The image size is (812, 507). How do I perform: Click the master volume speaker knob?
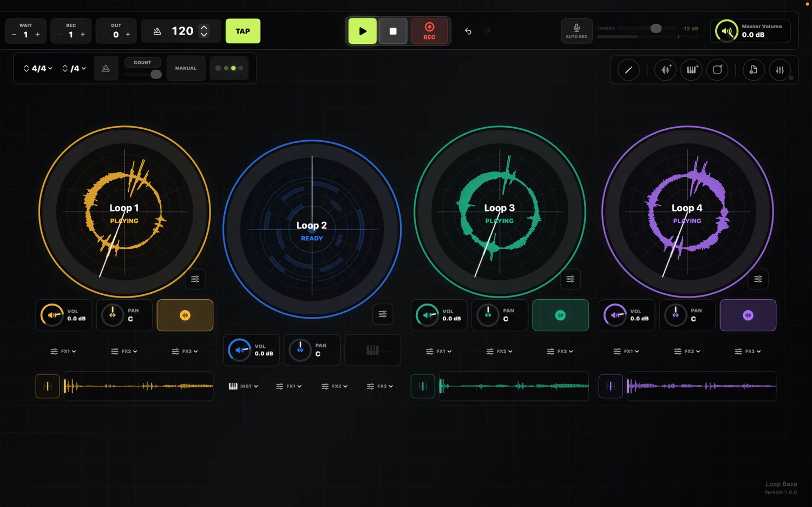(x=726, y=31)
